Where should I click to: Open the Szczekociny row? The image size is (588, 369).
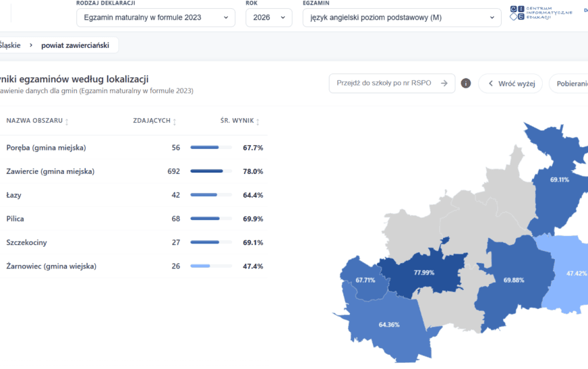tap(133, 242)
